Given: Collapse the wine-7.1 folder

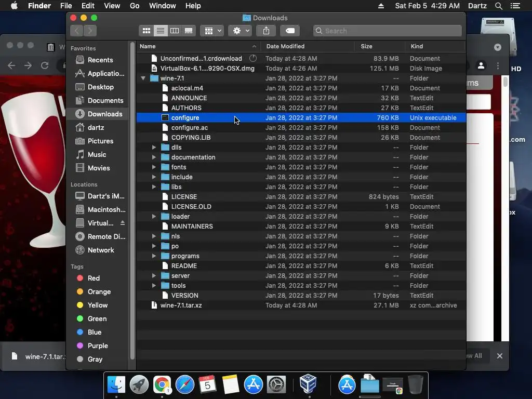Looking at the screenshot, I should tap(143, 78).
